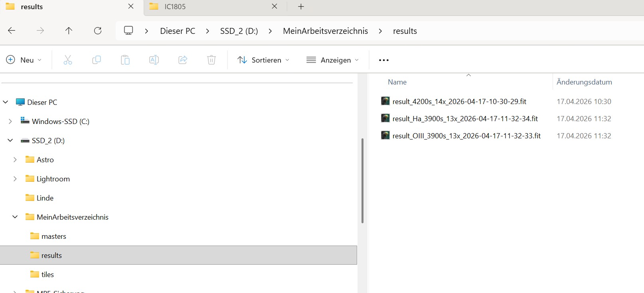Expand the Astro folder in tree
644x293 pixels.
pos(15,160)
